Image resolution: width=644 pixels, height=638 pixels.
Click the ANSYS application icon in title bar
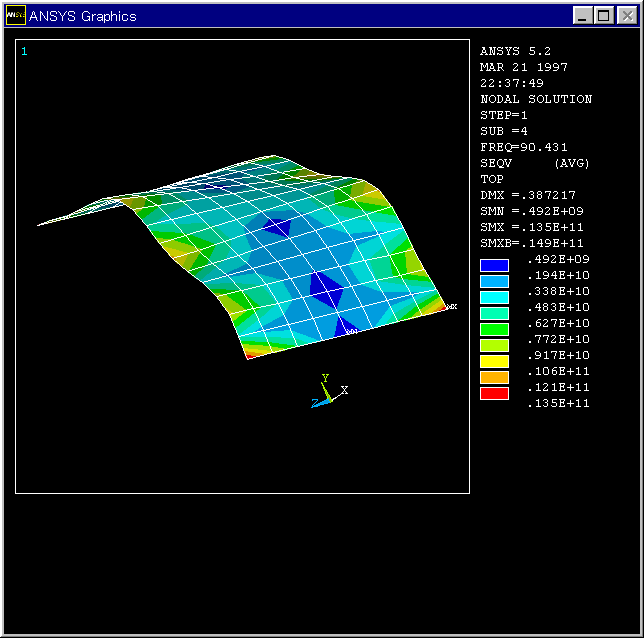click(x=16, y=16)
